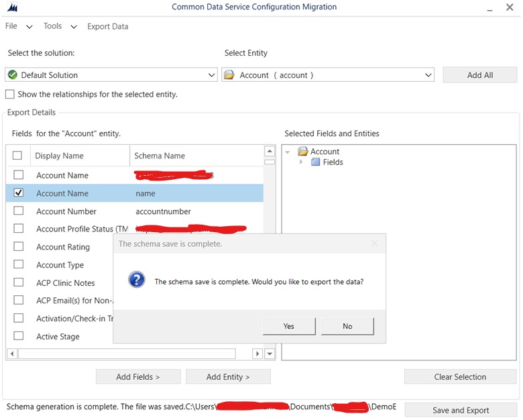This screenshot has height=420, width=523.
Task: Check the Account Number checkbox
Action: (19, 211)
